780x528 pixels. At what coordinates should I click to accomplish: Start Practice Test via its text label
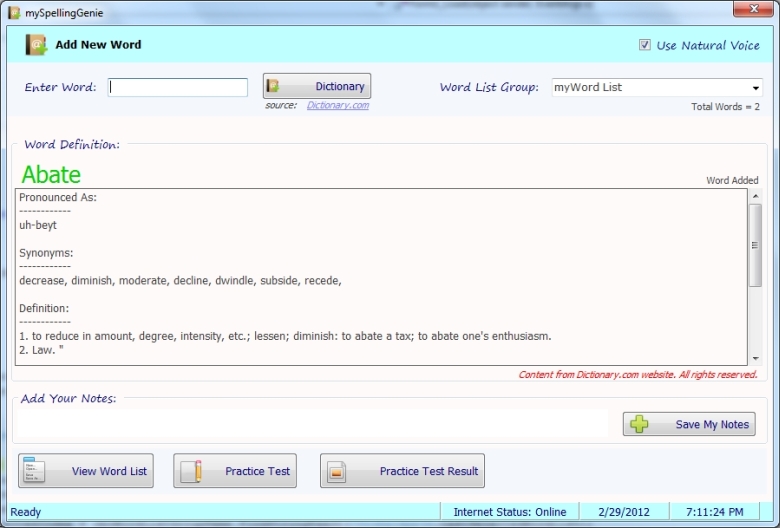[257, 471]
